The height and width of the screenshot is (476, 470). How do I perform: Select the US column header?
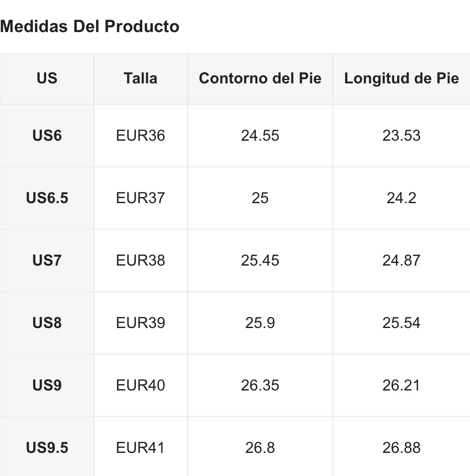[x=47, y=78]
